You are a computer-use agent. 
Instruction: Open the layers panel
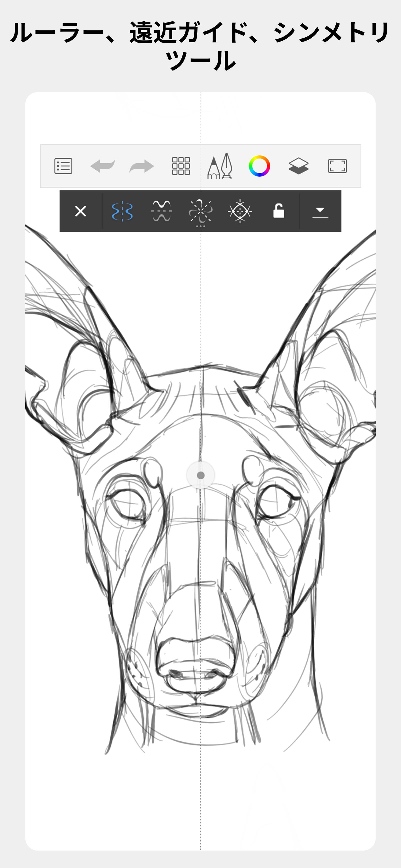pyautogui.click(x=298, y=166)
